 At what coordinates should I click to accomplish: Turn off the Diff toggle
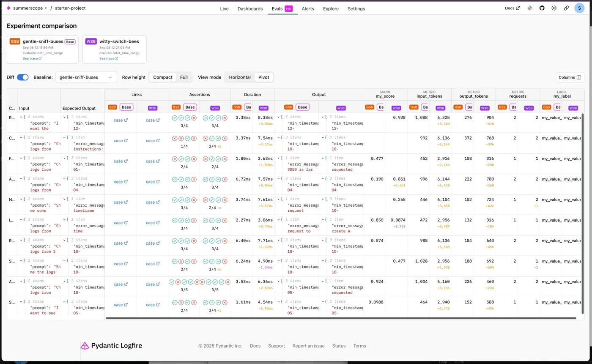coord(23,77)
